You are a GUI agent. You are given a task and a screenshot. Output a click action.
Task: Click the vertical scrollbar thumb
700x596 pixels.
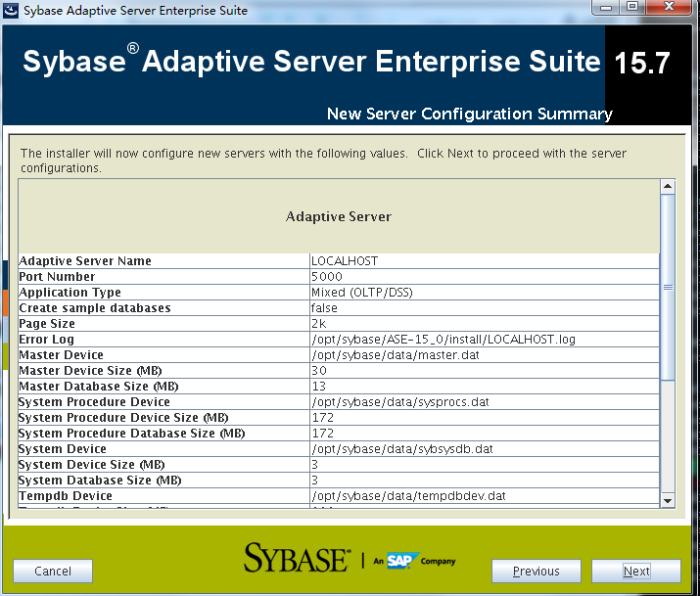pyautogui.click(x=668, y=287)
